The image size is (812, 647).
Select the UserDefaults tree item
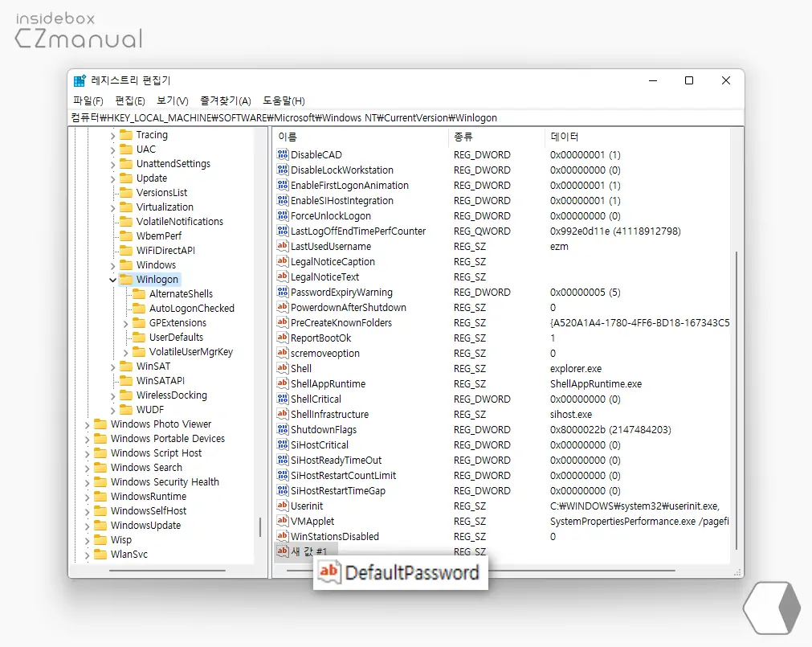tap(176, 338)
